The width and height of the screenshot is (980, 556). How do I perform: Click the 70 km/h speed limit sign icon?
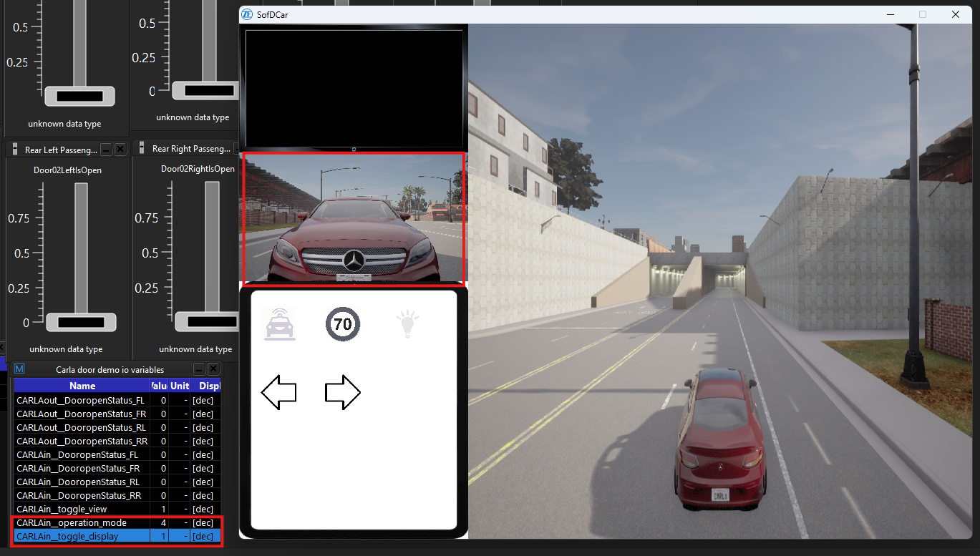pyautogui.click(x=342, y=323)
